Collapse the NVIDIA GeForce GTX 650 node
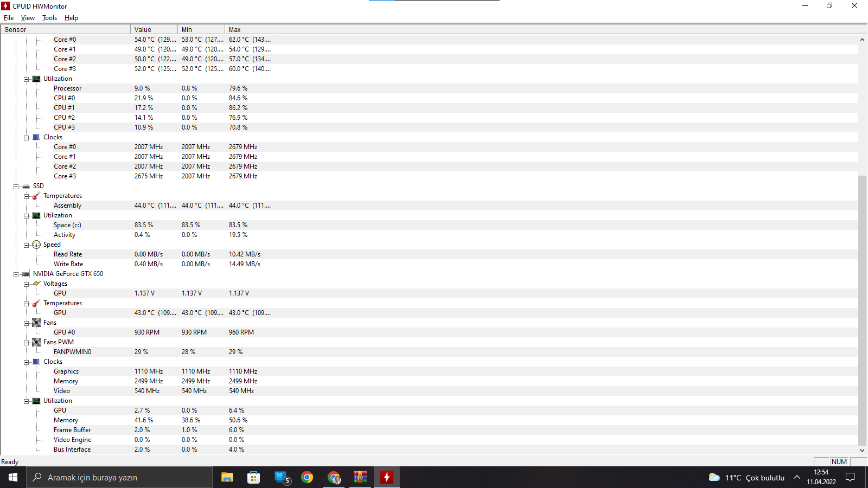 (16, 274)
